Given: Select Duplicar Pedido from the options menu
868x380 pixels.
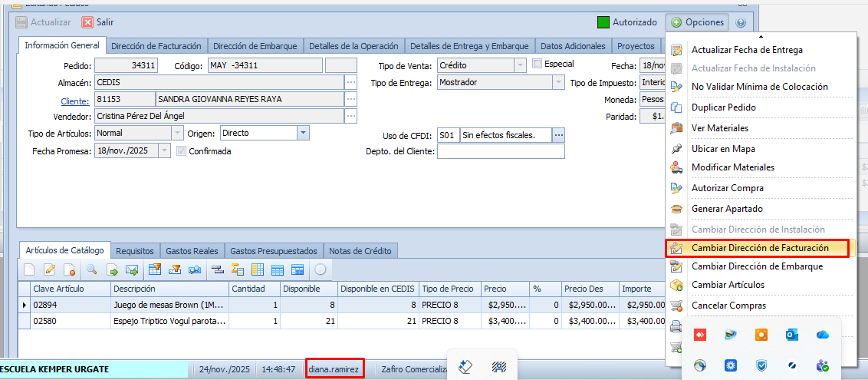Looking at the screenshot, I should click(723, 108).
